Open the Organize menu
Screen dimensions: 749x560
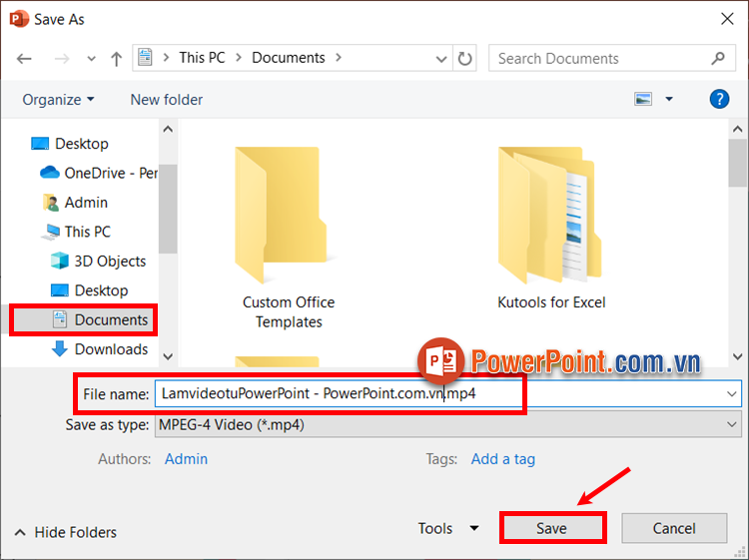coord(58,100)
